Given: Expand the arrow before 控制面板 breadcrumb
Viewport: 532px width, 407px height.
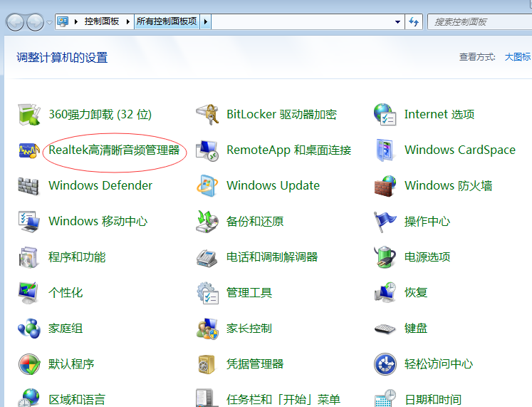Looking at the screenshot, I should tap(76, 21).
